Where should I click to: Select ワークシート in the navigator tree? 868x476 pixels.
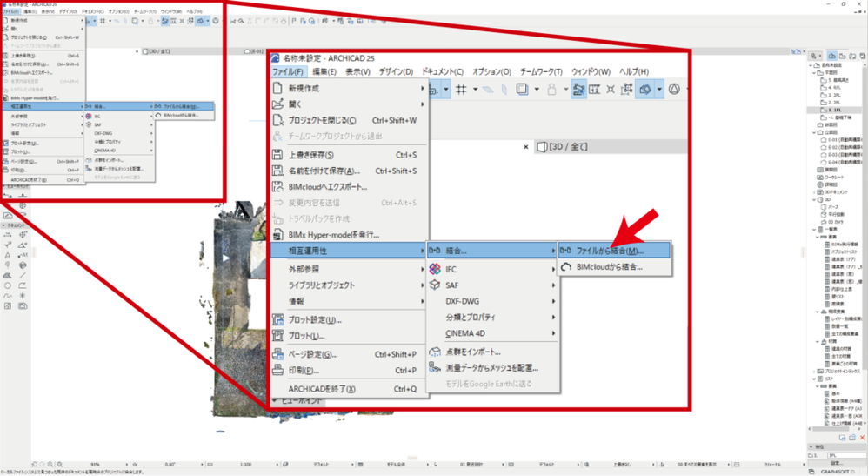pyautogui.click(x=834, y=177)
